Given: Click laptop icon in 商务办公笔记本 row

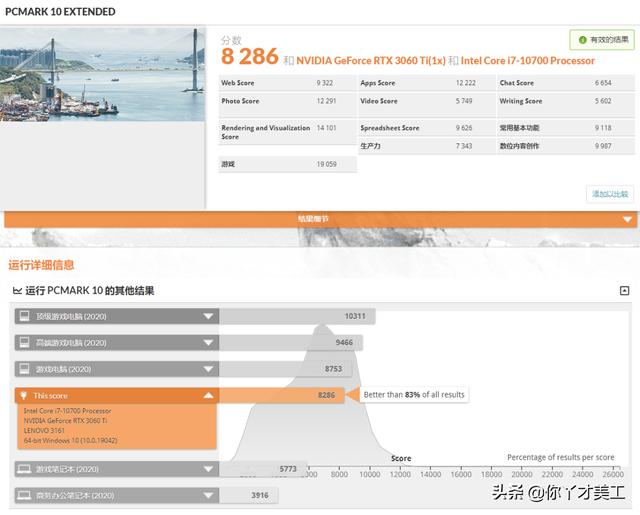Looking at the screenshot, I should 24,495.
